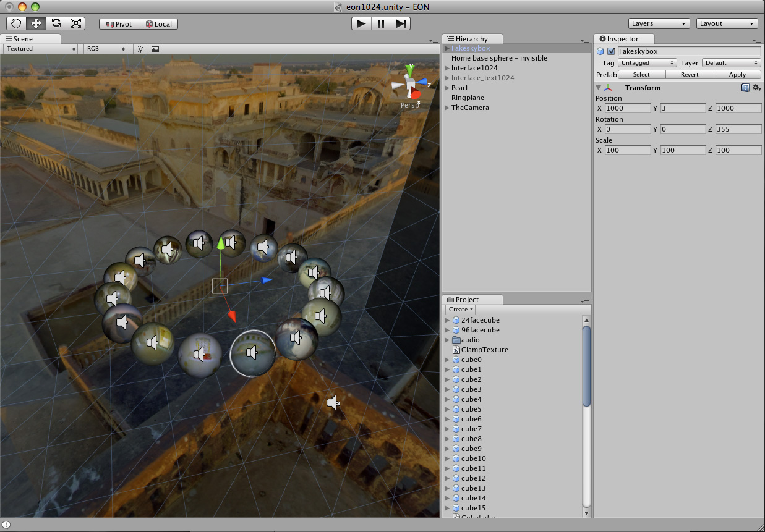Image resolution: width=765 pixels, height=532 pixels.
Task: Click the Position X input field
Action: pyautogui.click(x=627, y=108)
